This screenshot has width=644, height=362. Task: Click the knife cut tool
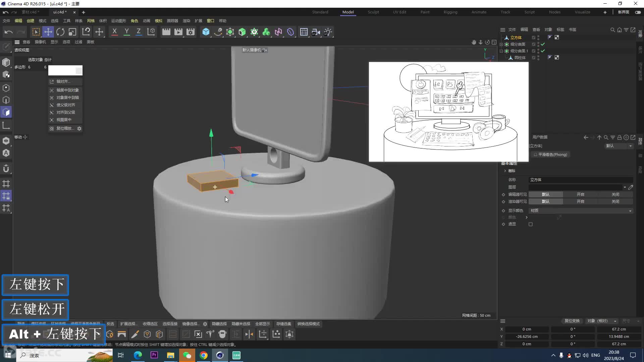[135, 334]
